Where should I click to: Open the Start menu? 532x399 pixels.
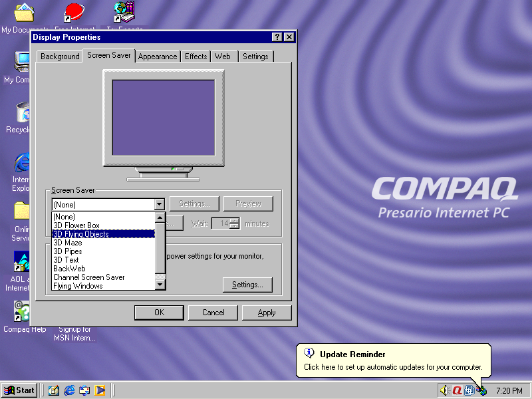point(19,390)
